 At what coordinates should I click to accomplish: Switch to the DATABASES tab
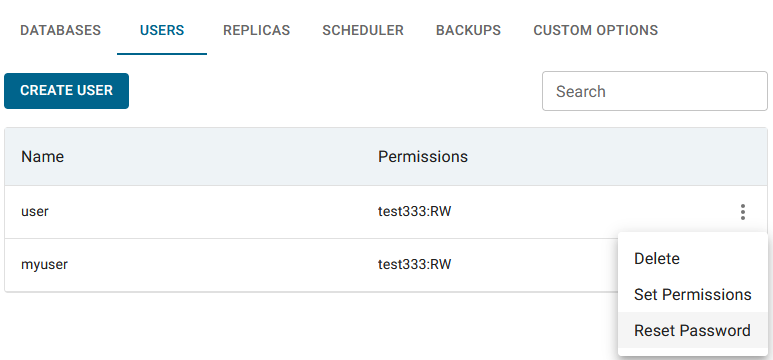(x=61, y=30)
